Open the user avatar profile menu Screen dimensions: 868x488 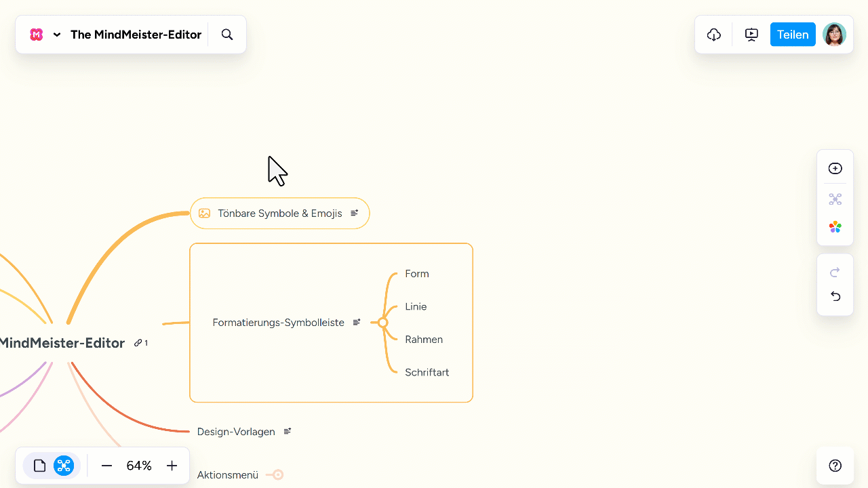point(834,35)
